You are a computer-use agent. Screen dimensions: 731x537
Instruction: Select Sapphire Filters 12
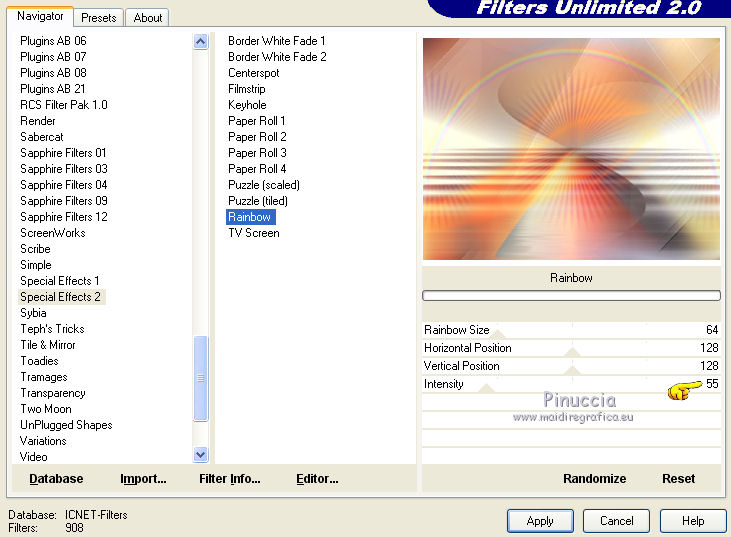(64, 217)
